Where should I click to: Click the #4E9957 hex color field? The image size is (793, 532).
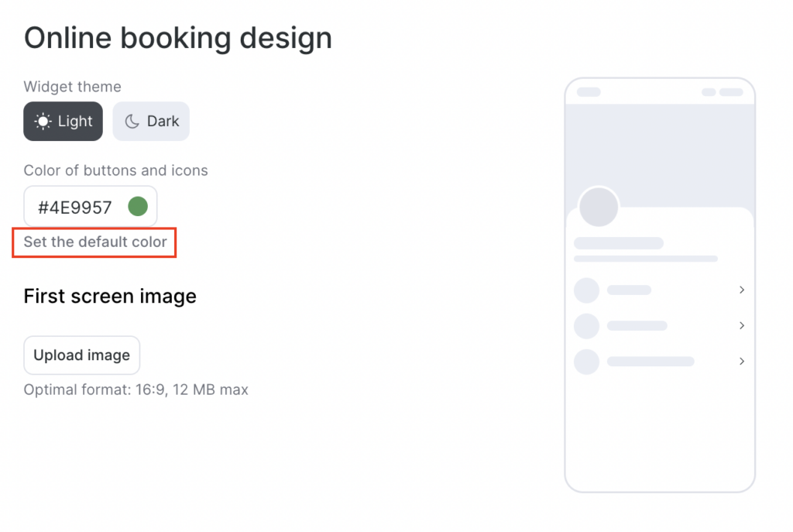75,207
